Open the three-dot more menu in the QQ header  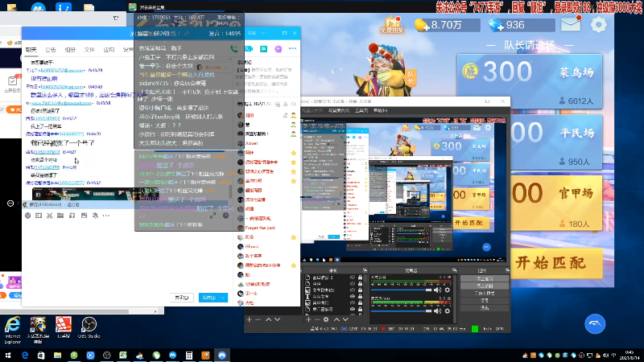(x=292, y=49)
